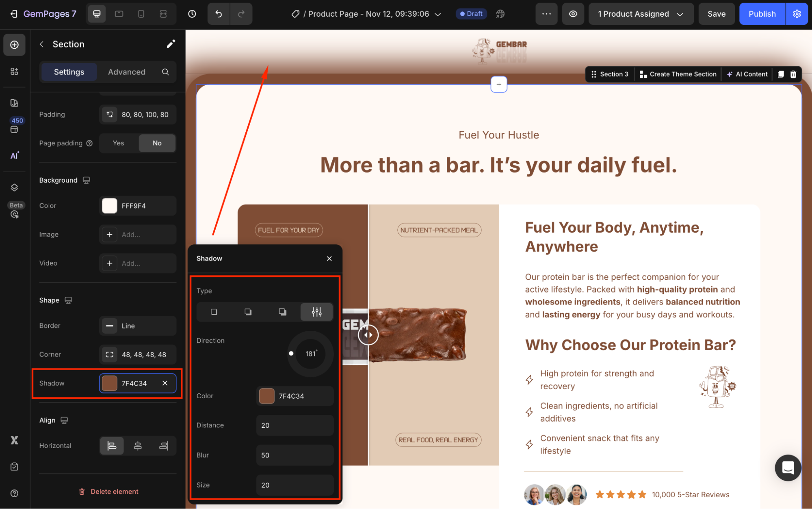Open the Product Page title dropdown chevron

438,14
